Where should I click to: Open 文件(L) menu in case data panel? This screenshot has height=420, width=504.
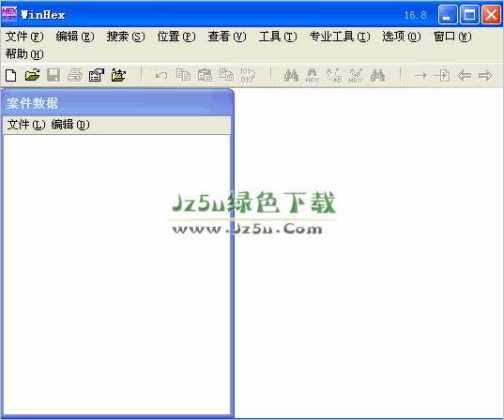pos(26,125)
